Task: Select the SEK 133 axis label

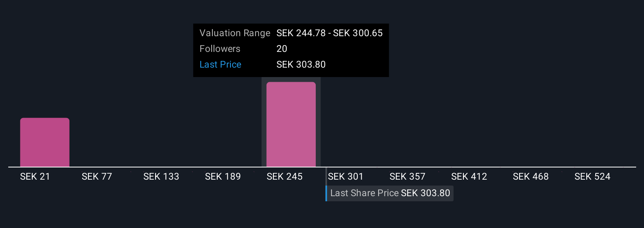Action: [x=161, y=177]
